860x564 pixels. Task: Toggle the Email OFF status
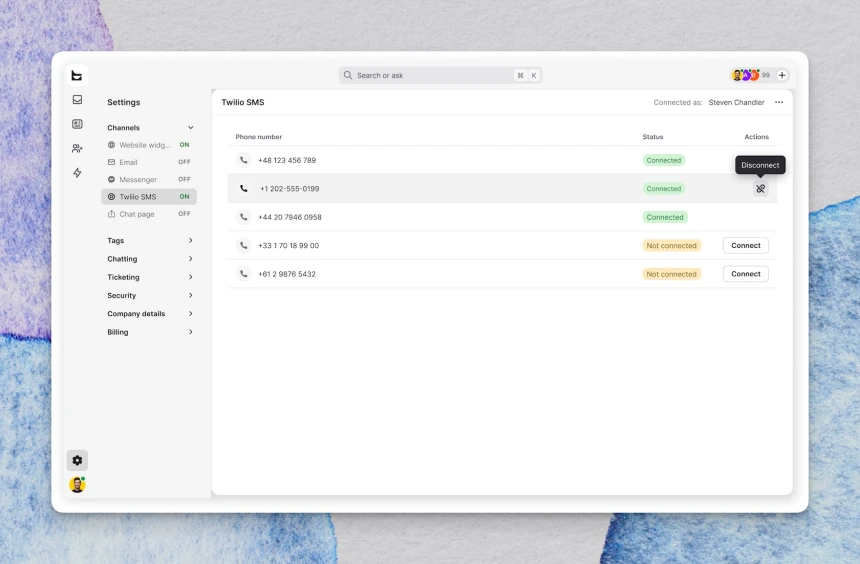click(x=184, y=162)
